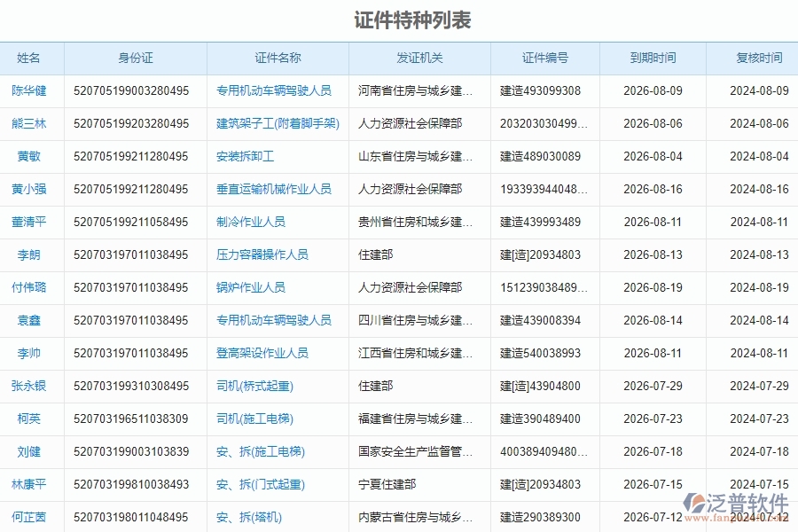The height and width of the screenshot is (532, 798).
Task: Open employee record for 陈华健
Action: tap(30, 91)
